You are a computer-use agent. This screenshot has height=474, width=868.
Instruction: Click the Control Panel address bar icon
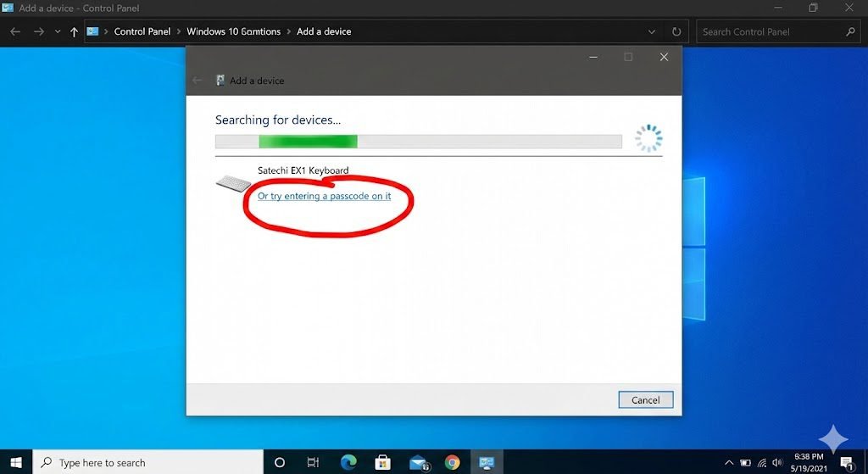(x=92, y=31)
